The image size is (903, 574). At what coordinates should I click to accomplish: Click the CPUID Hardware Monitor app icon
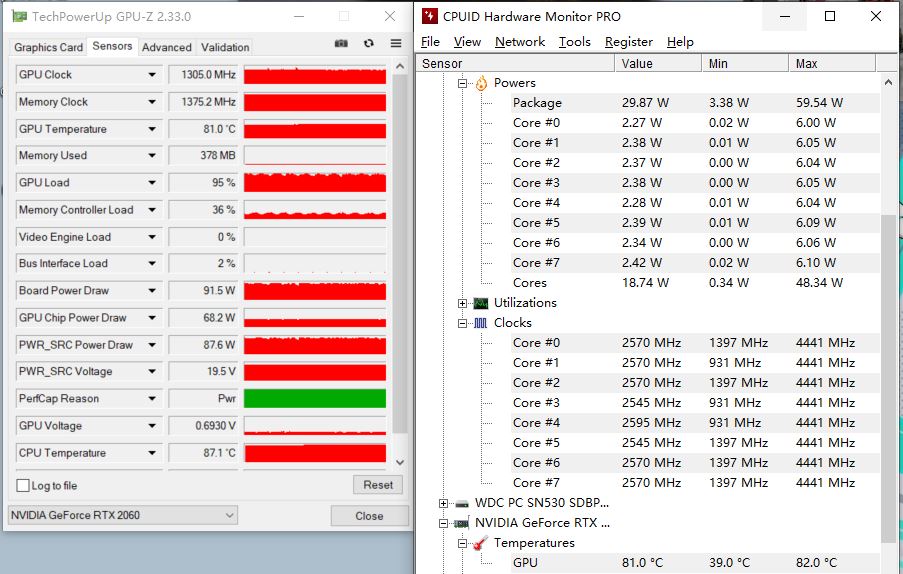430,16
